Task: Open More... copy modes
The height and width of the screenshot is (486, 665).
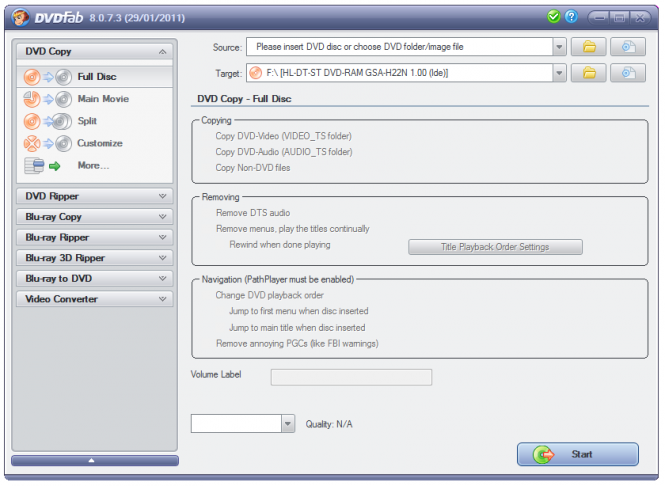Action: pyautogui.click(x=95, y=165)
